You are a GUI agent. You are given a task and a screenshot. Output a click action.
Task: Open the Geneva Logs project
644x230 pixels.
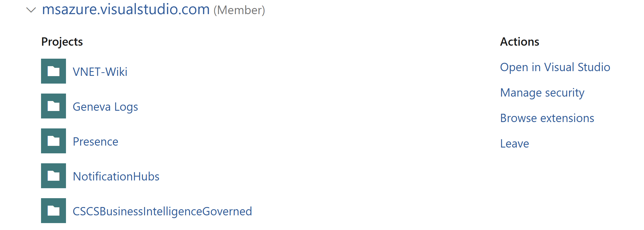point(106,106)
